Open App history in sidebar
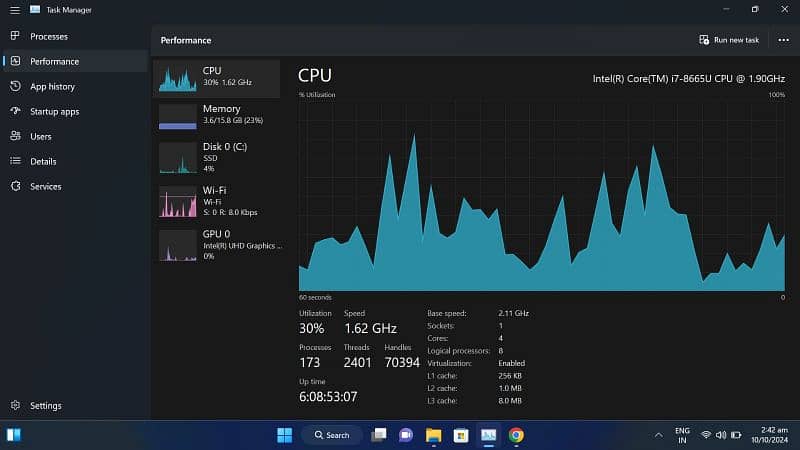800x450 pixels. click(52, 86)
